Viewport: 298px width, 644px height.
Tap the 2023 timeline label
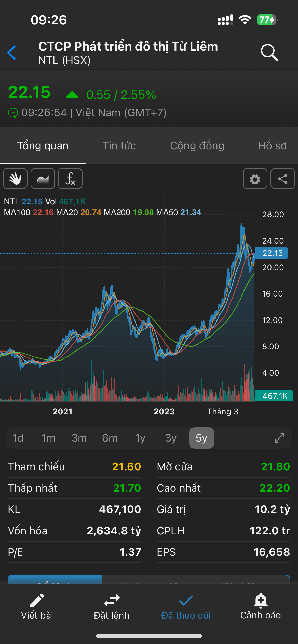(164, 412)
